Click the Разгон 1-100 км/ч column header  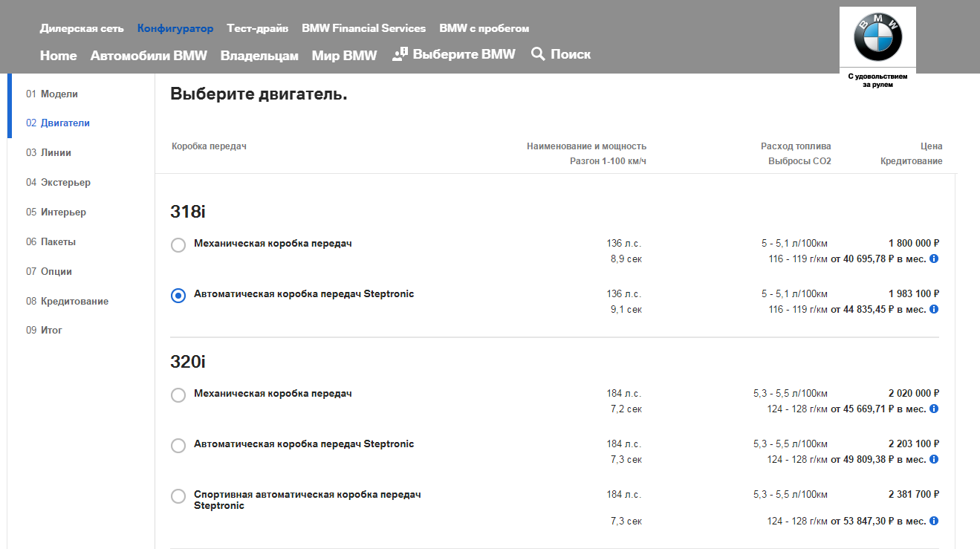coord(609,161)
